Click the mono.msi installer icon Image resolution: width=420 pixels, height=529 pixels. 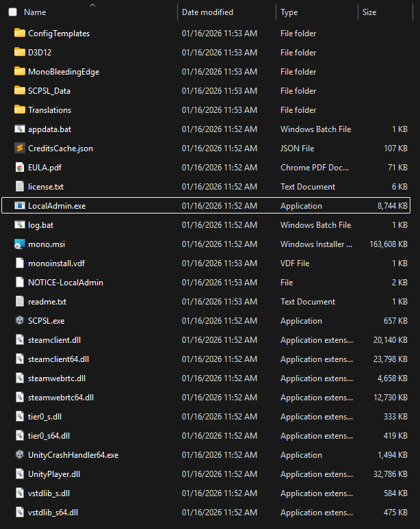pos(20,244)
